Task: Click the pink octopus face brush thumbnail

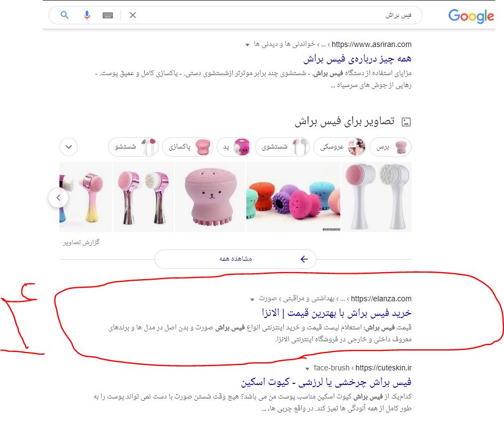Action: 210,197
